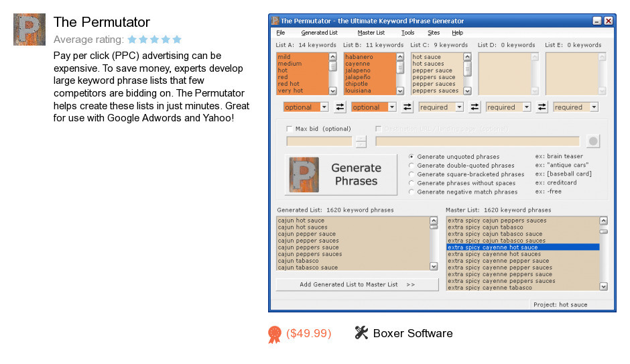This screenshot has height=364, width=630.
Task: Select 'chipotle' in List B
Action: (x=357, y=84)
